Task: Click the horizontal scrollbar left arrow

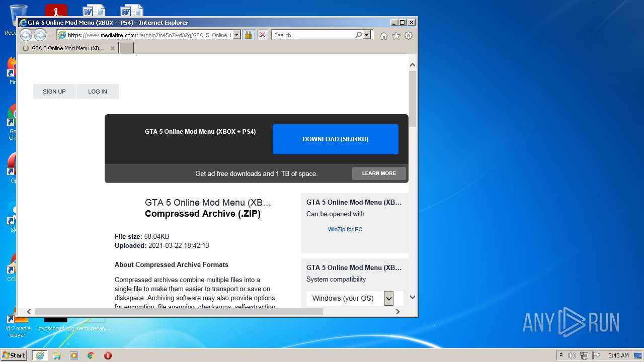Action: [x=29, y=312]
